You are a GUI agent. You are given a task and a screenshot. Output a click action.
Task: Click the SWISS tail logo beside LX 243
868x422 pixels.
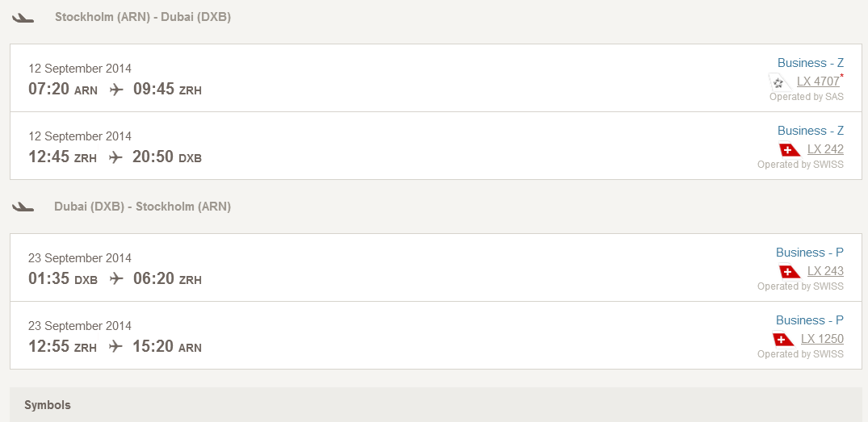tap(790, 272)
